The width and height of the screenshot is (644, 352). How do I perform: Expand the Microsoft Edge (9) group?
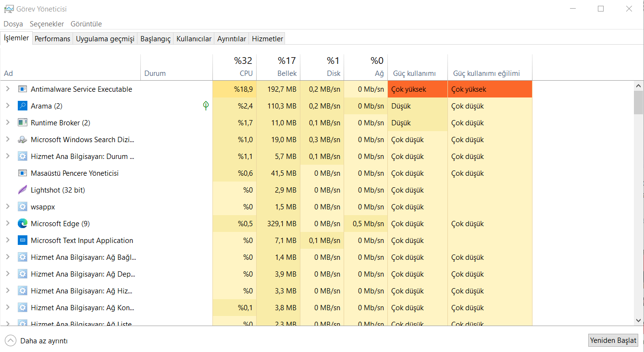8,223
